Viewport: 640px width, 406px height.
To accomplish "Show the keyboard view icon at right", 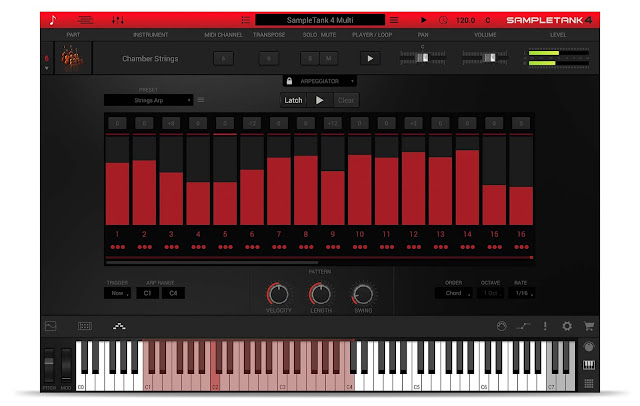I will point(589,365).
